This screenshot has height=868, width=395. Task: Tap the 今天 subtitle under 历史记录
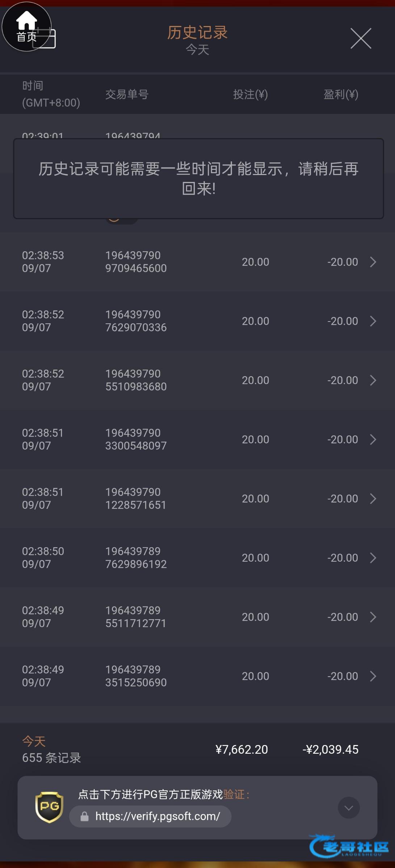[197, 50]
